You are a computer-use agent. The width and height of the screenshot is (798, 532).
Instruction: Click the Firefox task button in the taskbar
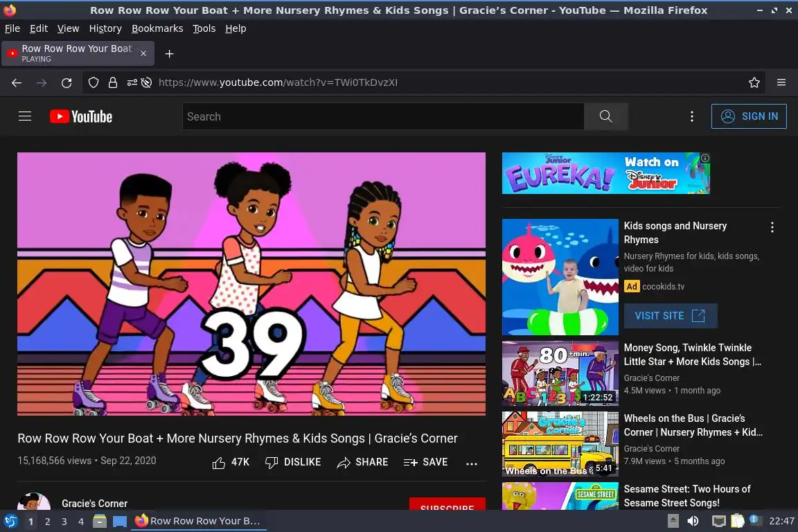[x=199, y=521]
